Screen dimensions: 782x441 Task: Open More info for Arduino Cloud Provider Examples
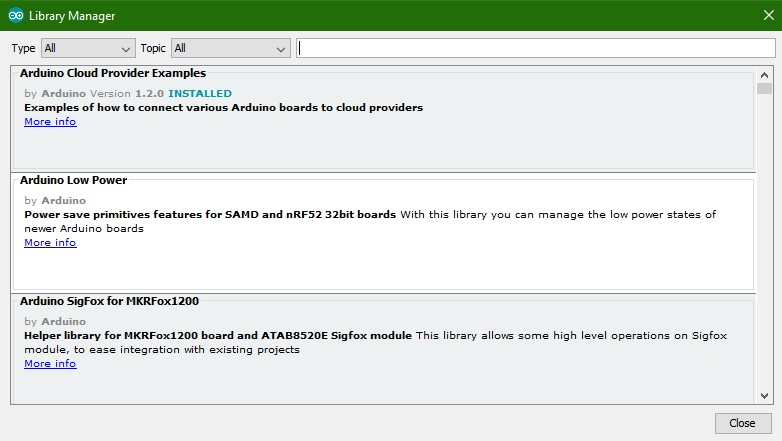pos(50,122)
